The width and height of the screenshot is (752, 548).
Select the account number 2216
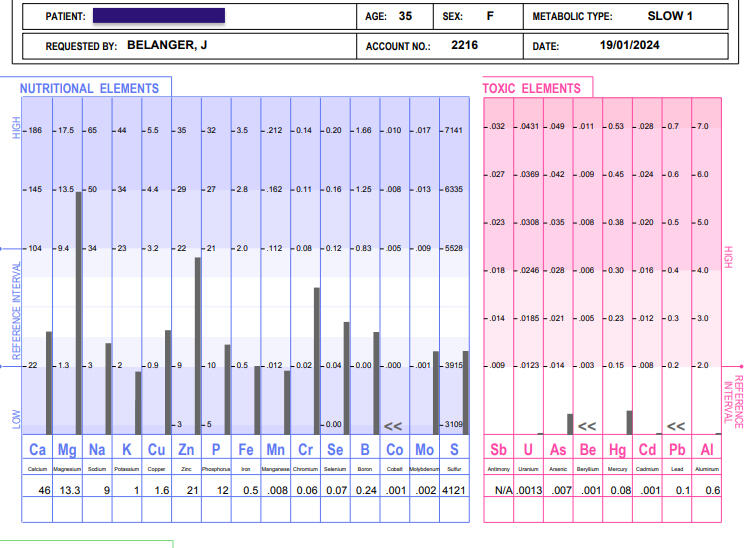(465, 46)
